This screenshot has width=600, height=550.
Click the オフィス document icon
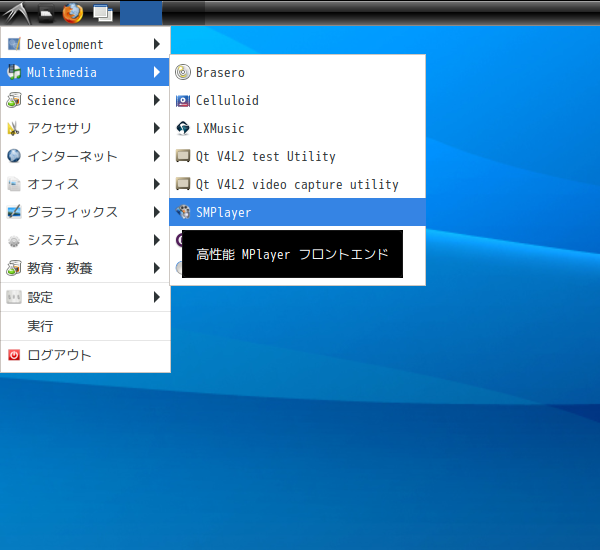point(14,184)
